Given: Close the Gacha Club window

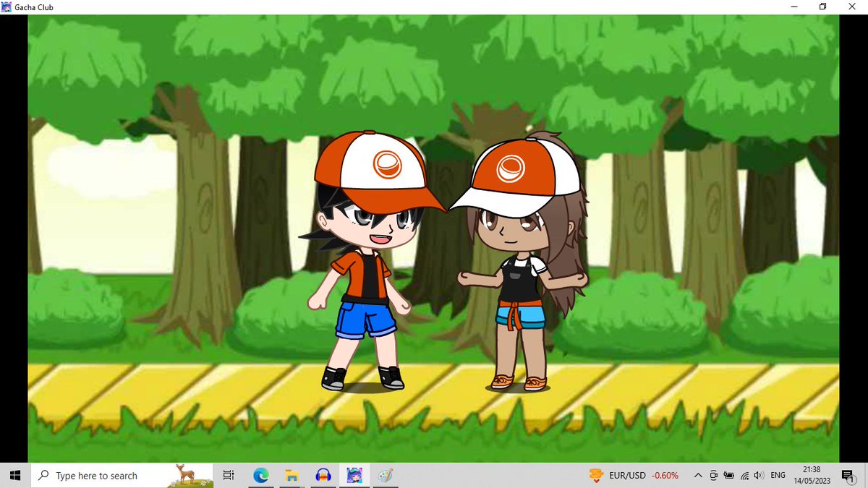Looking at the screenshot, I should coord(852,7).
